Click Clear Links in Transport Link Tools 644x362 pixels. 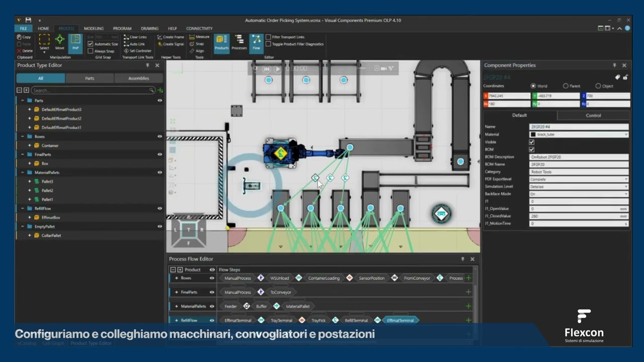click(x=135, y=37)
